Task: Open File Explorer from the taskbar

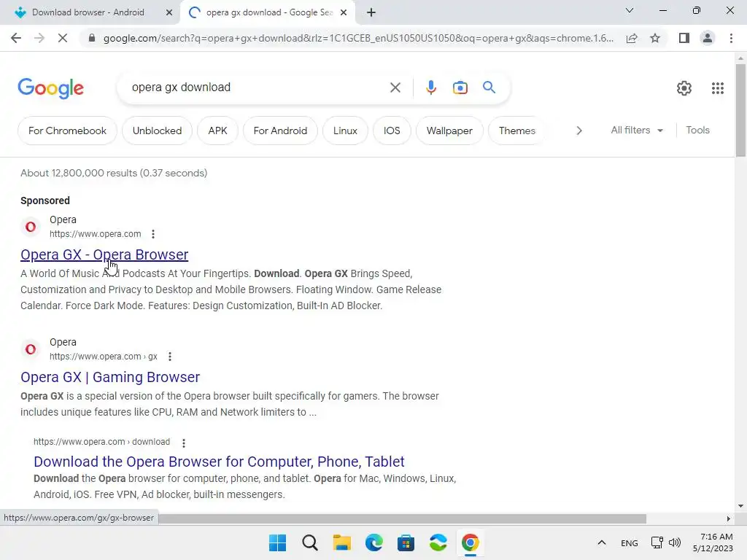Action: [x=341, y=542]
